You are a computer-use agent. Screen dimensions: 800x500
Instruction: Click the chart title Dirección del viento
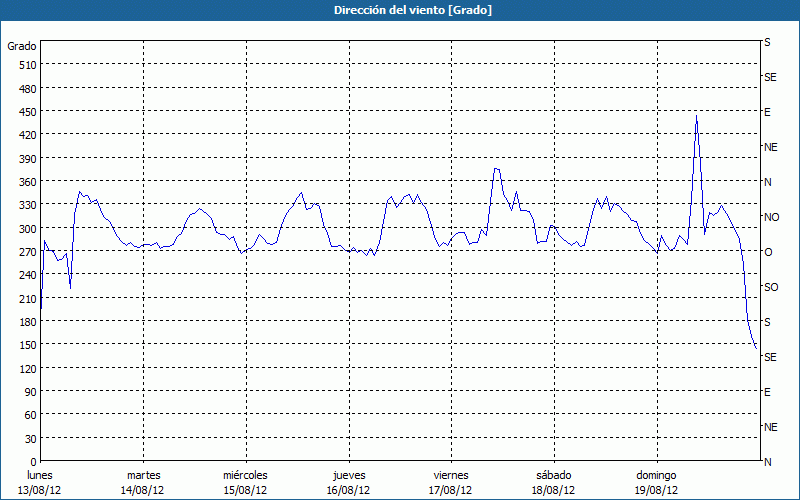coord(399,10)
